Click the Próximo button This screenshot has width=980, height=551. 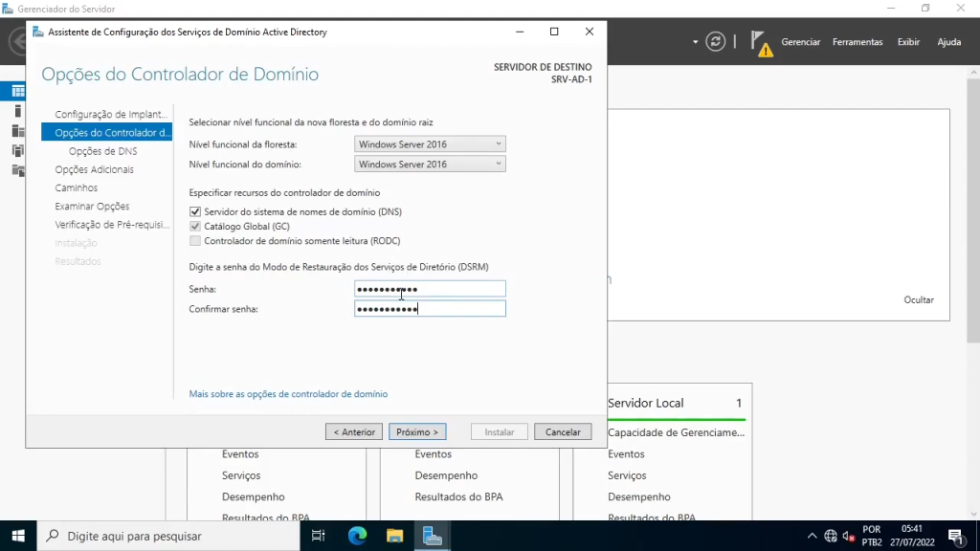(x=417, y=431)
